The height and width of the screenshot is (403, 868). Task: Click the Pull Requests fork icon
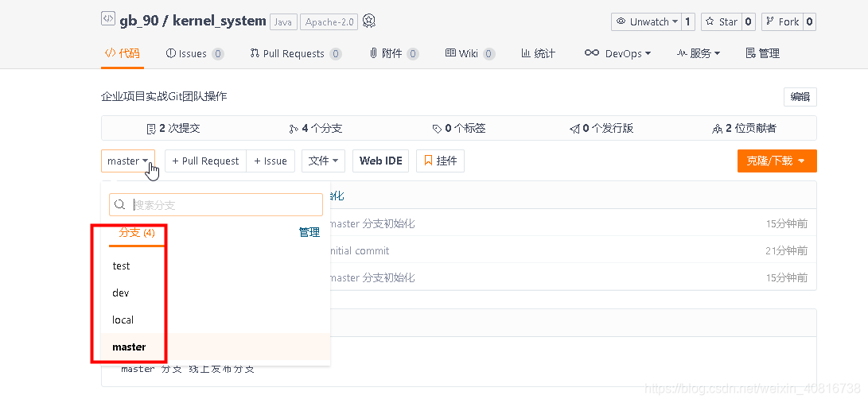[255, 53]
